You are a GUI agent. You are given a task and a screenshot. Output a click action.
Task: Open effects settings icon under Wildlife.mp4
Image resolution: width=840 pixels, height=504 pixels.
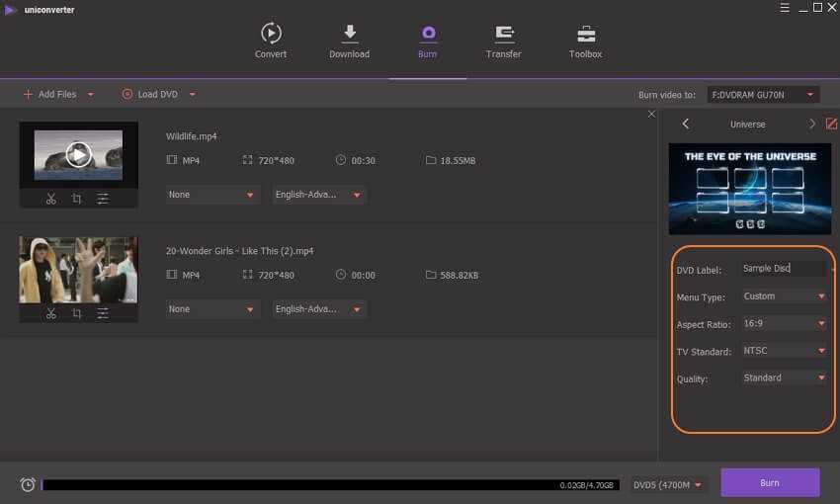coord(103,199)
